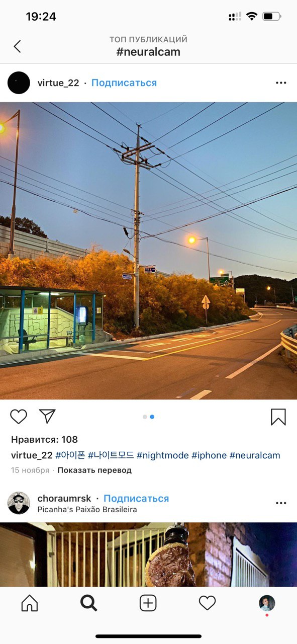Tap Показать перевод to translate the caption
The image size is (297, 644).
tap(94, 470)
